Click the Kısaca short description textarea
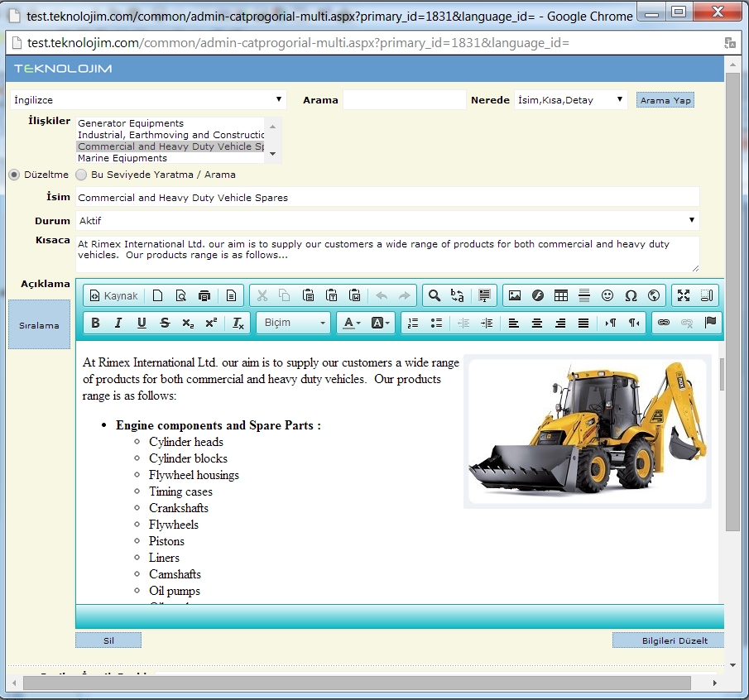The height and width of the screenshot is (700, 749). [387, 255]
